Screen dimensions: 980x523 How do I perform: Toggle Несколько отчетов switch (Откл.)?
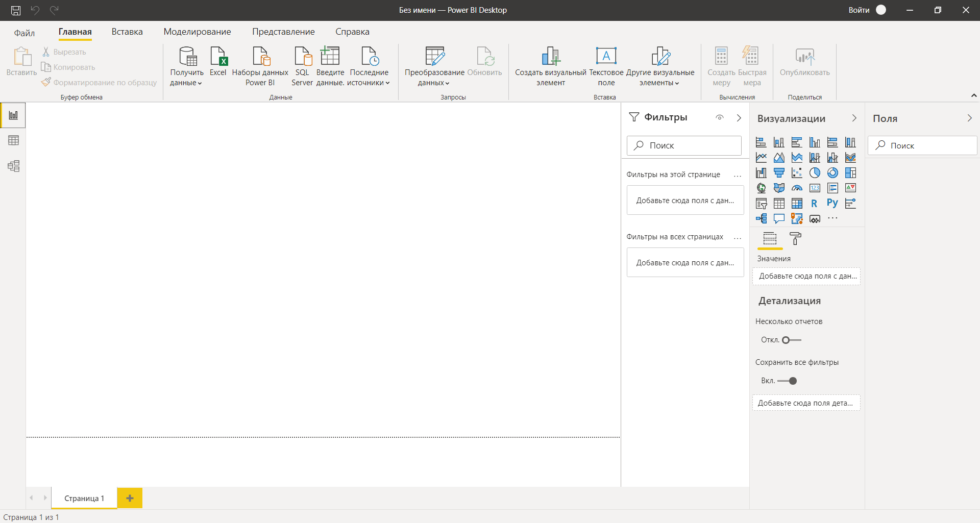[x=792, y=340]
